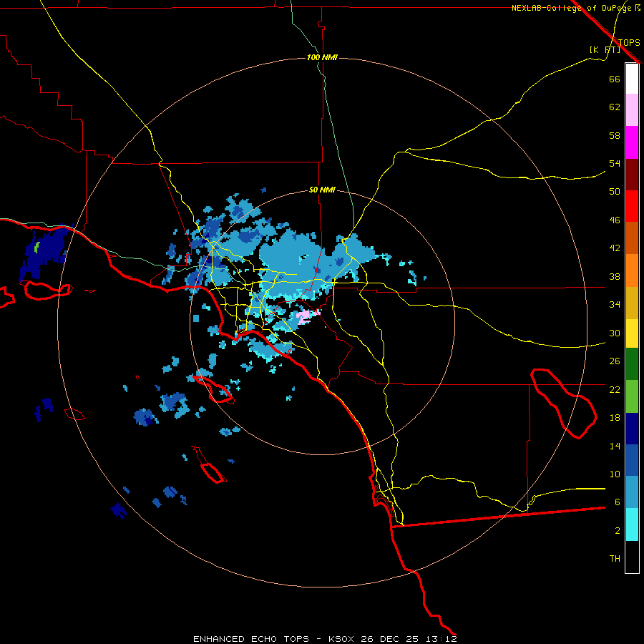
Task: Click the light green legend swatch
Action: (x=632, y=396)
